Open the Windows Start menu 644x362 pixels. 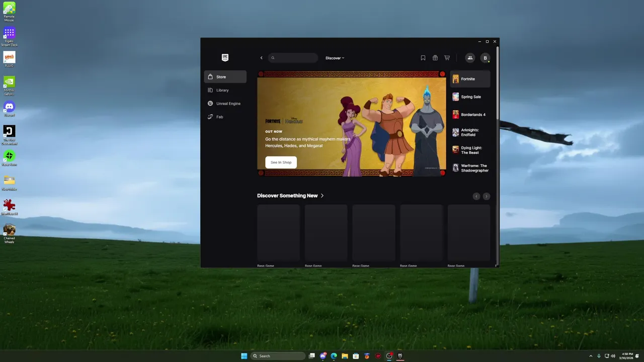coord(244,356)
